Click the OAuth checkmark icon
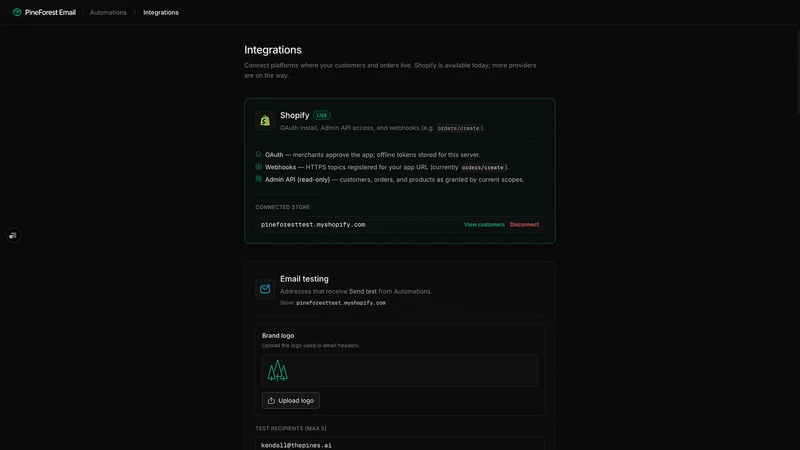The image size is (800, 450). click(259, 154)
